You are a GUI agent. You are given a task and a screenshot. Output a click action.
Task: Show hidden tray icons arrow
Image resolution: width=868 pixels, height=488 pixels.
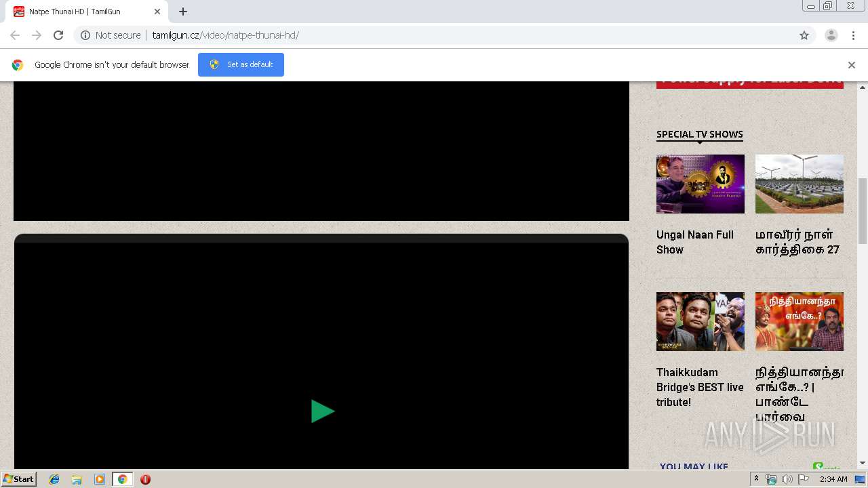[x=756, y=479]
